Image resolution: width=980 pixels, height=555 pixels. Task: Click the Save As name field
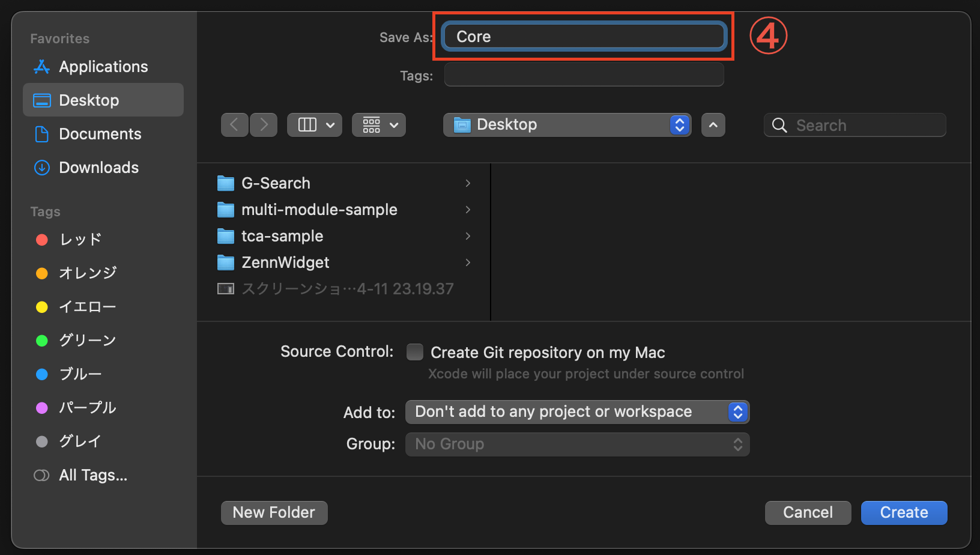click(x=584, y=37)
